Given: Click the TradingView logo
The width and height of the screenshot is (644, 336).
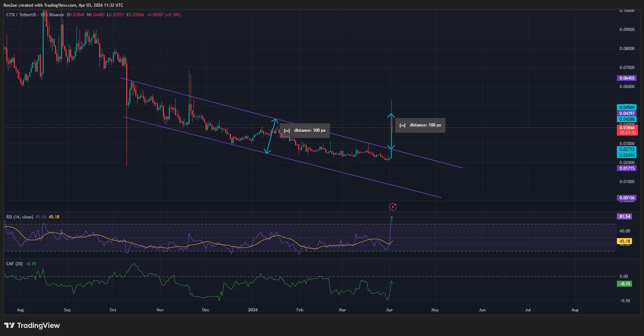Looking at the screenshot, I should [32, 325].
